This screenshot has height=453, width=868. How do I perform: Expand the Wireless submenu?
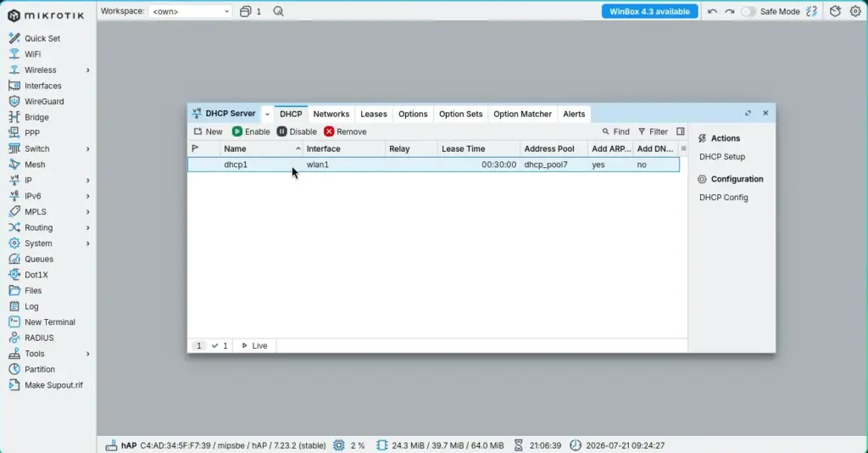pos(87,70)
